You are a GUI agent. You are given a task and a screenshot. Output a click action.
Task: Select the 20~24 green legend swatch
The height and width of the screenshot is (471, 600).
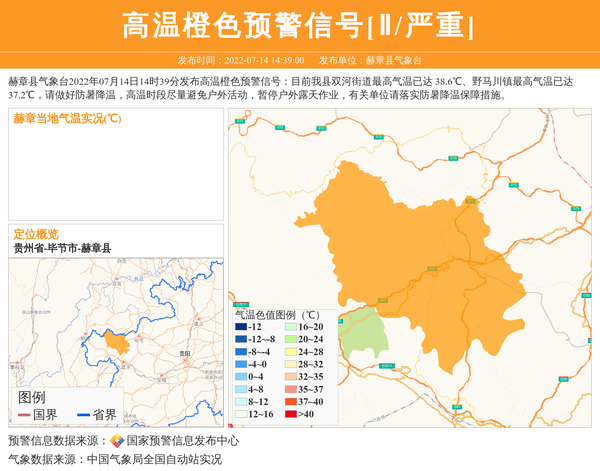pos(286,339)
